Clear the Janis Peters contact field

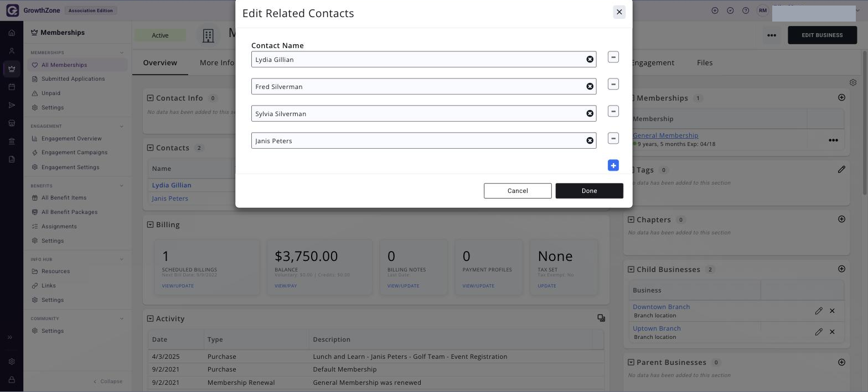coord(590,140)
